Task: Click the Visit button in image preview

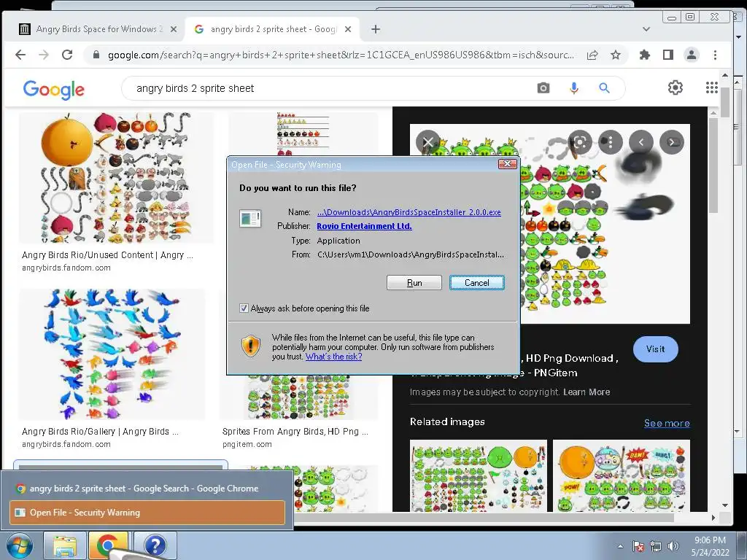Action: click(656, 349)
